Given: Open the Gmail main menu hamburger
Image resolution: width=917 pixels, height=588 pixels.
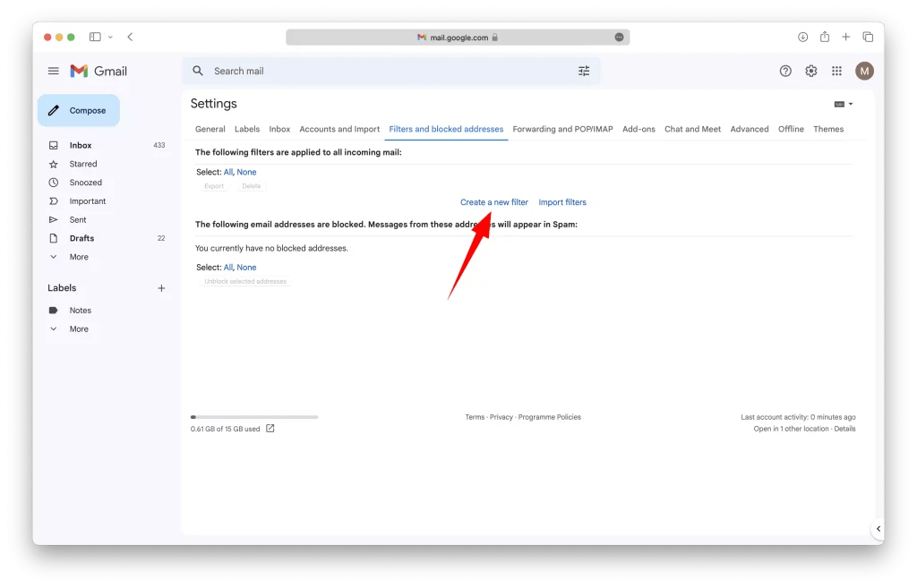Looking at the screenshot, I should point(53,71).
